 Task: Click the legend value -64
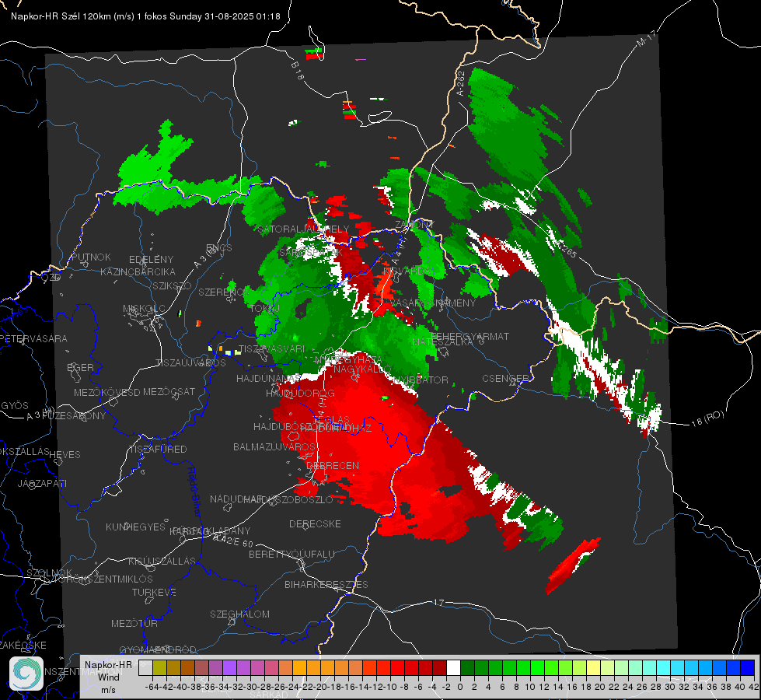pos(152,687)
